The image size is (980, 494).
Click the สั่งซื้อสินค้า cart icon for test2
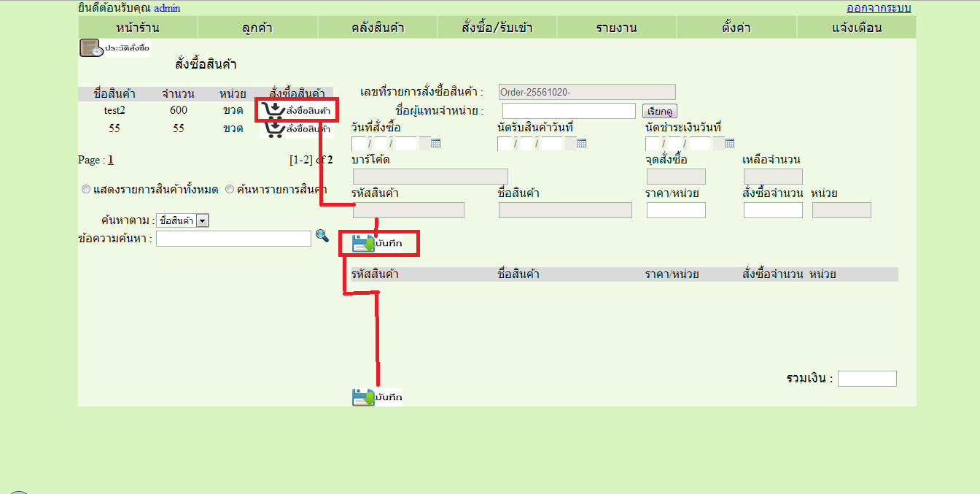(297, 110)
